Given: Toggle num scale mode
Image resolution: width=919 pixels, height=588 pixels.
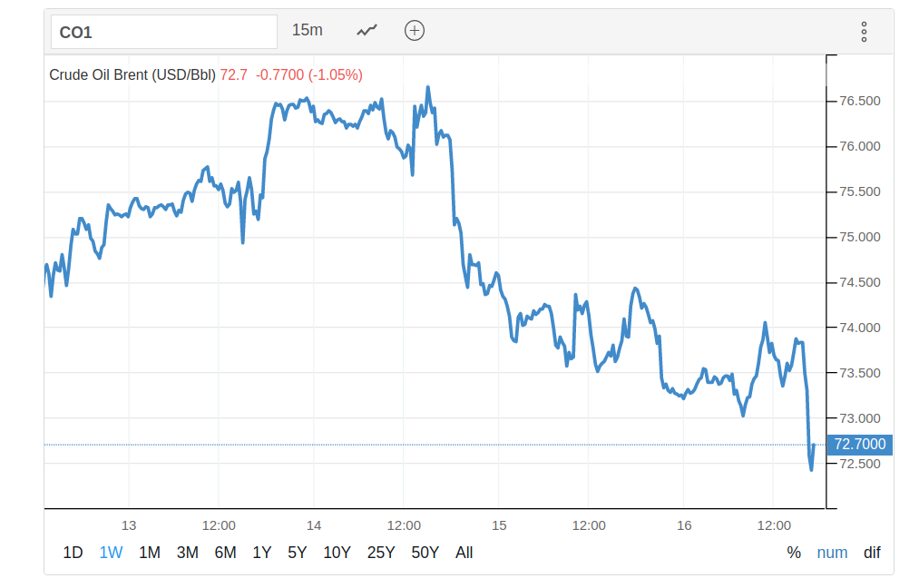Looking at the screenshot, I should (x=832, y=553).
